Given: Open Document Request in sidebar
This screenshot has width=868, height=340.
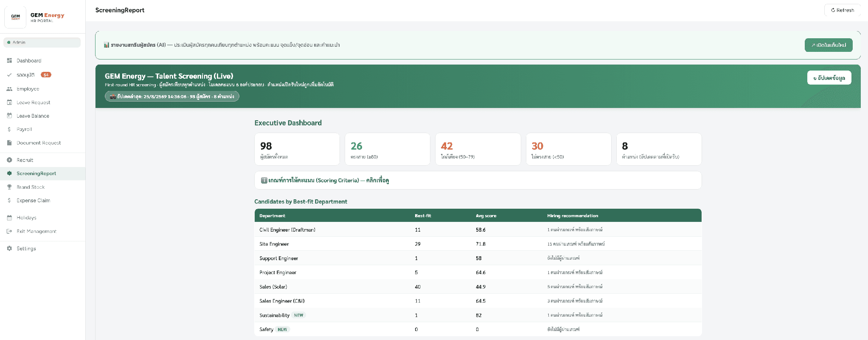Looking at the screenshot, I should pyautogui.click(x=42, y=143).
